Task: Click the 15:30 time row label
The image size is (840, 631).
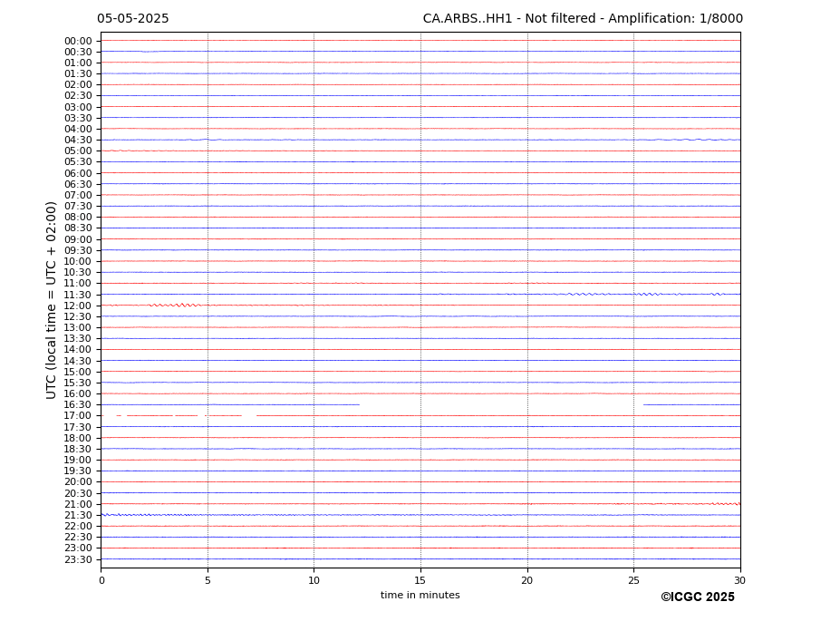Action: click(78, 383)
